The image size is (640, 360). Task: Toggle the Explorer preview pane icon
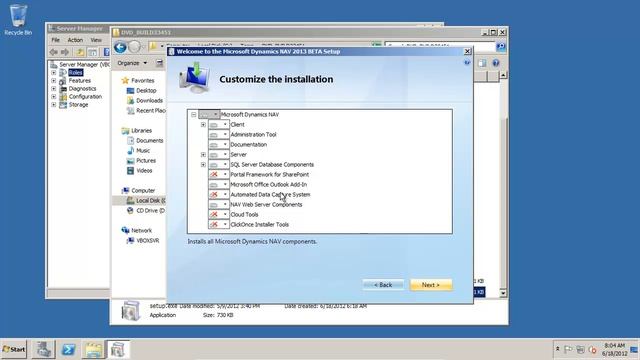[x=482, y=63]
